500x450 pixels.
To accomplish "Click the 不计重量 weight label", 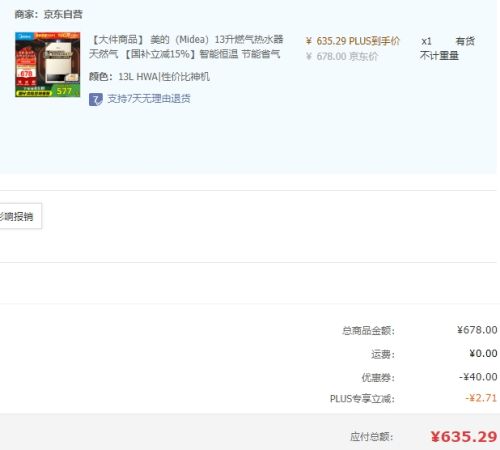I will point(439,56).
